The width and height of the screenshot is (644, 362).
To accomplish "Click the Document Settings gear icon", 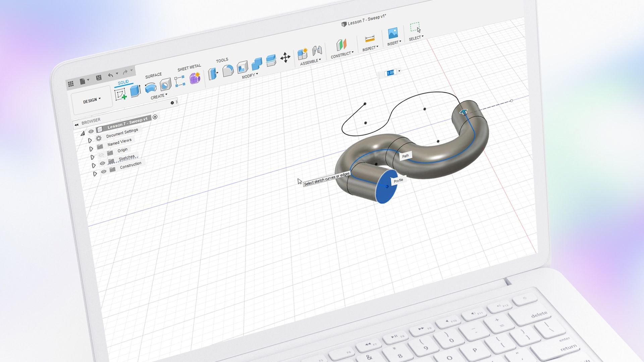I will click(x=99, y=138).
